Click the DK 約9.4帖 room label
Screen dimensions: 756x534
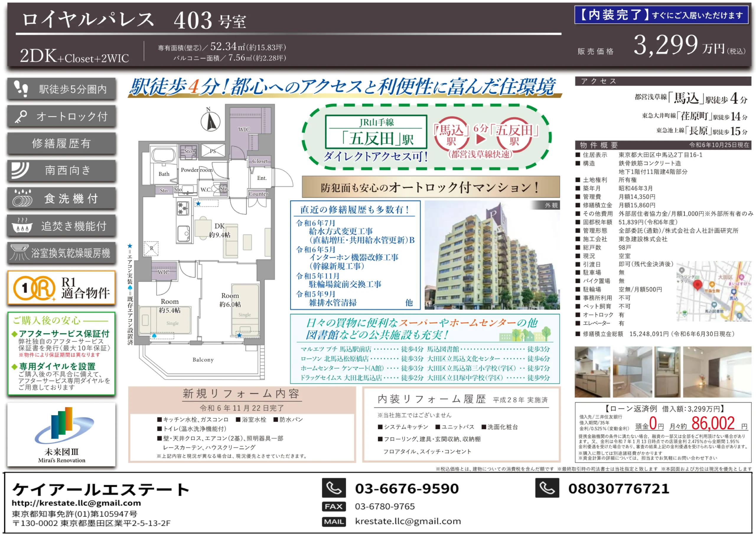coord(220,230)
